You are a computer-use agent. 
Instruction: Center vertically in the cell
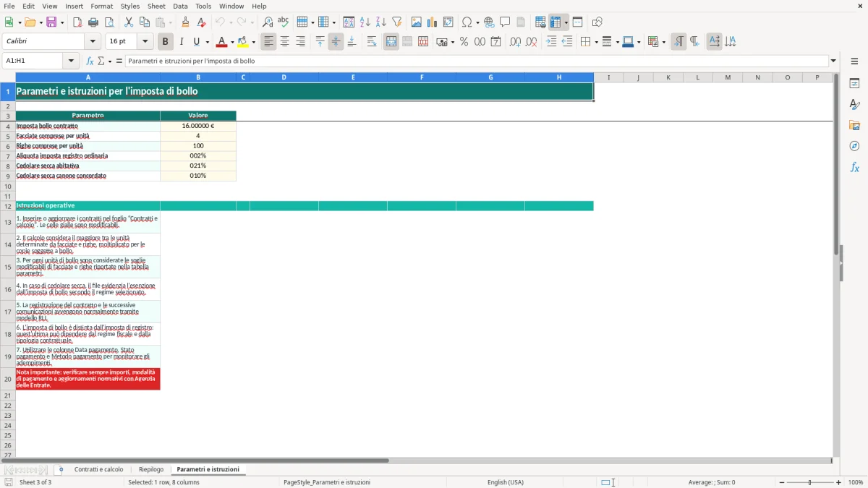coord(336,42)
